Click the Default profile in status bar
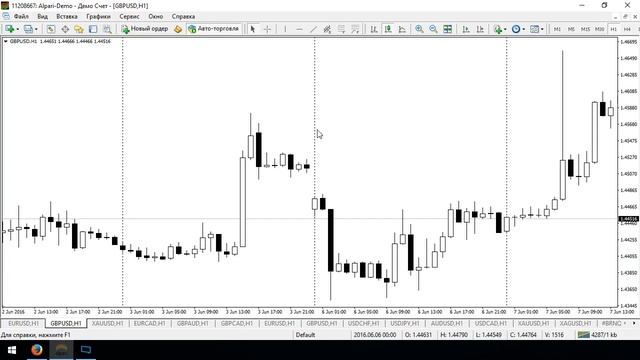This screenshot has width=640, height=360. coord(305,335)
